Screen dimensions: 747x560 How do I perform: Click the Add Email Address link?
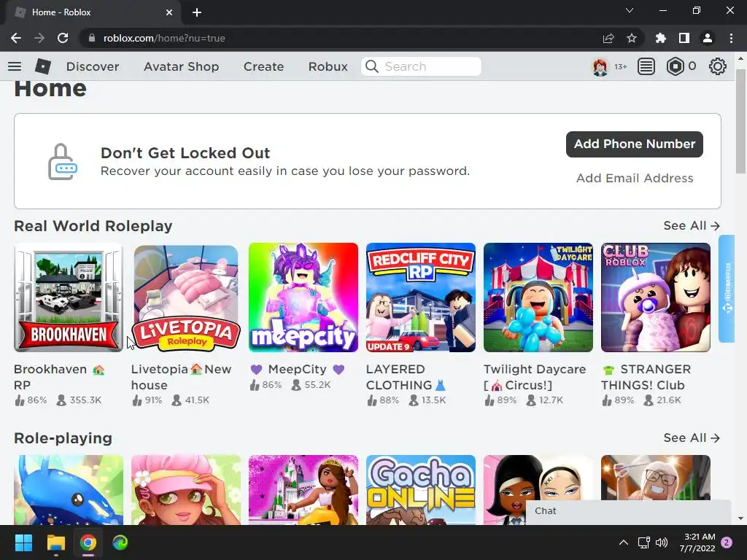point(635,178)
